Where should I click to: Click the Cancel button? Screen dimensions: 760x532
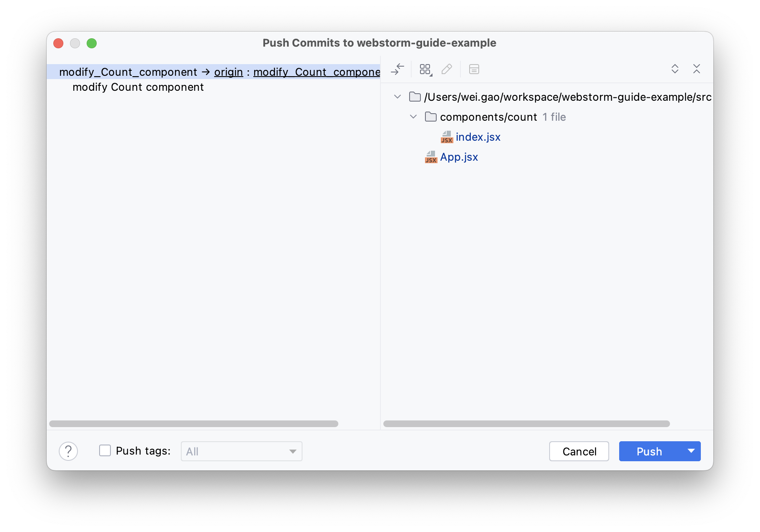tap(579, 451)
